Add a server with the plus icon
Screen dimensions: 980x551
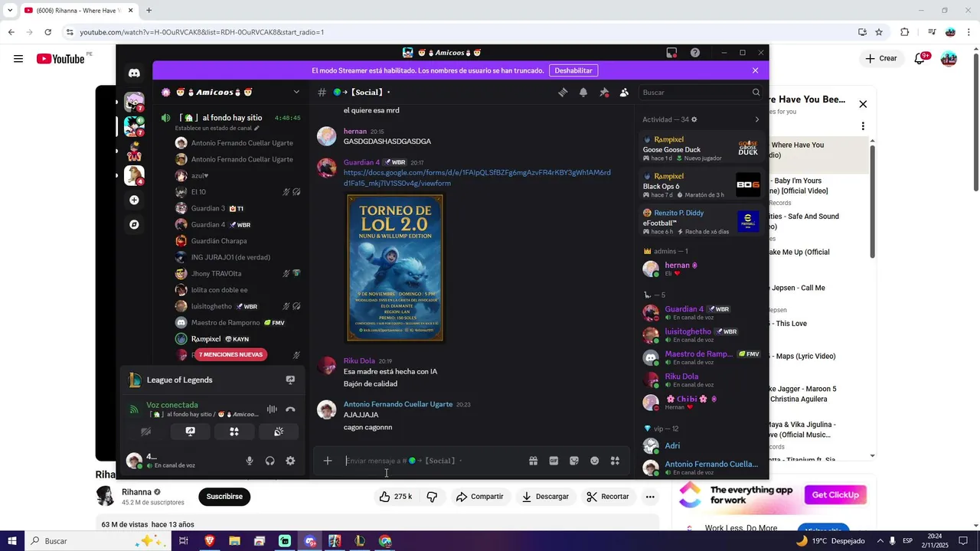coord(134,200)
